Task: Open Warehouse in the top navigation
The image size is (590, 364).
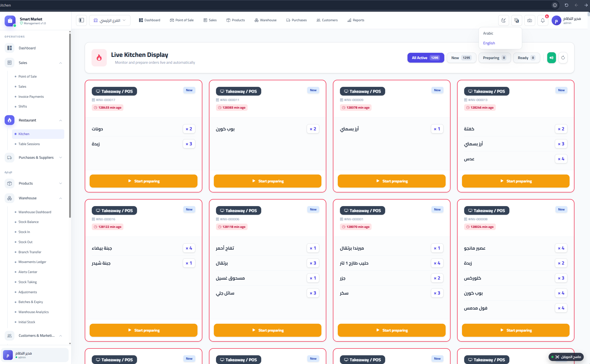Action: pyautogui.click(x=266, y=20)
